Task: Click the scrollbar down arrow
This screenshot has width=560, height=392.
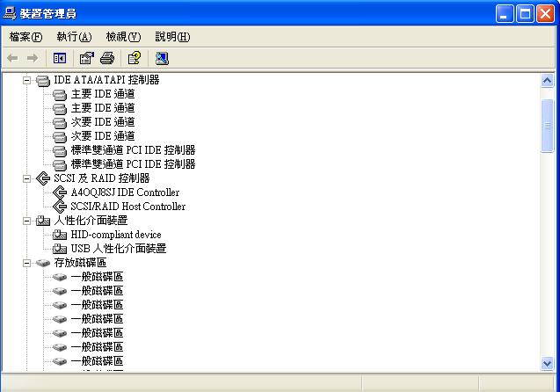Action: 547,364
